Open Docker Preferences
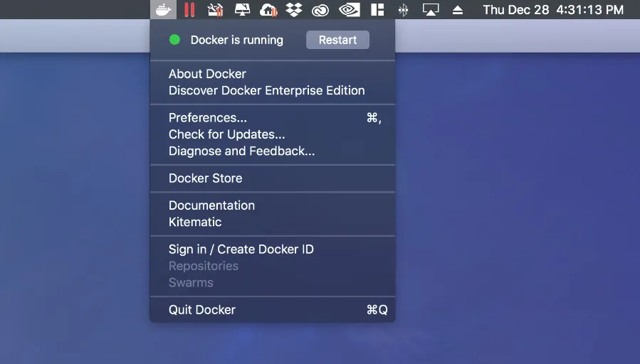 click(x=208, y=118)
